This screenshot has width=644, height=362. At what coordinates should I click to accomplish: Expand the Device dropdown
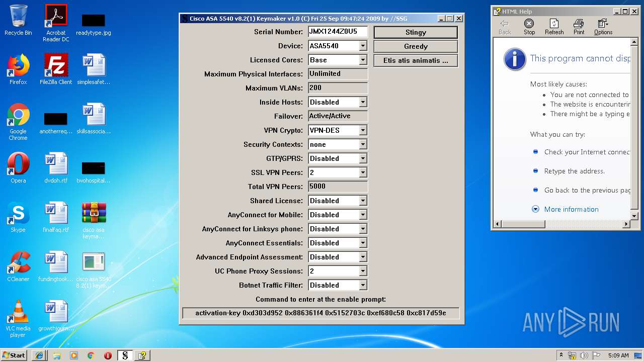363,46
